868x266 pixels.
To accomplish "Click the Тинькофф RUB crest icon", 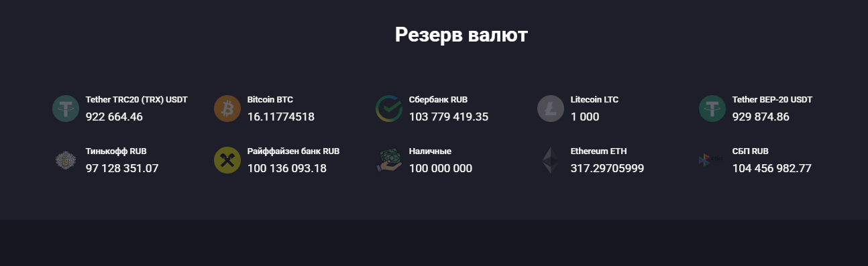I will point(66,160).
